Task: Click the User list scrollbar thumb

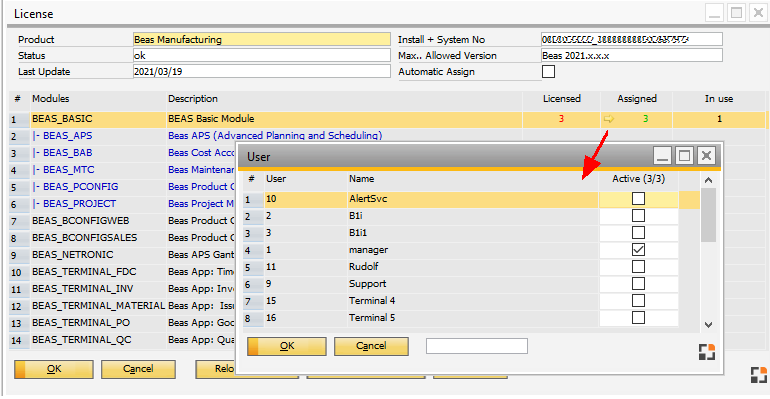Action: 708,215
